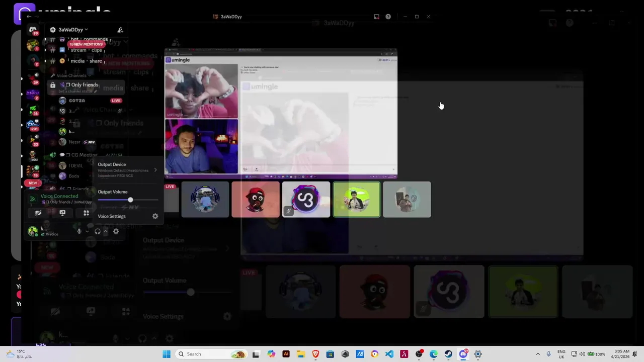Open Visual Studio Code from the taskbar
This screenshot has width=644, height=362.
coord(389,354)
